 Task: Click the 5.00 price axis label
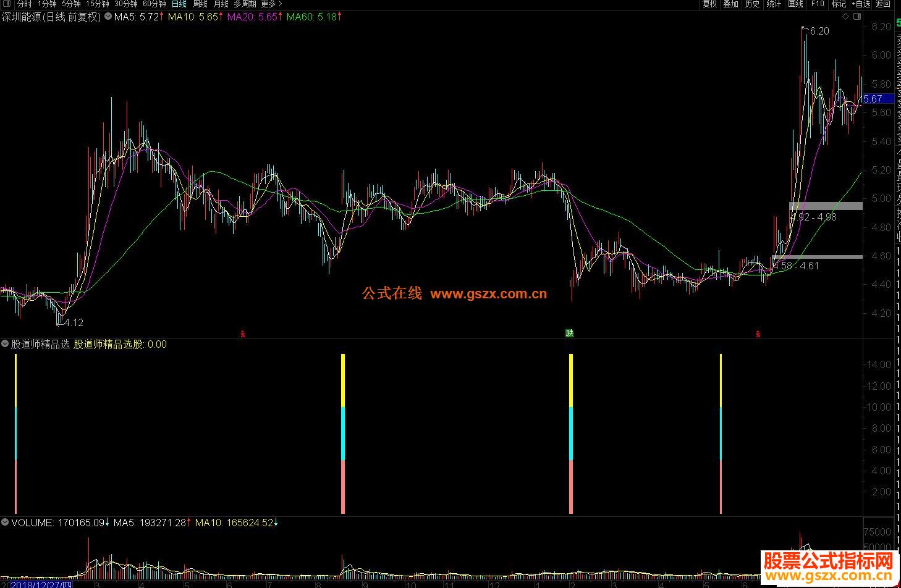881,198
